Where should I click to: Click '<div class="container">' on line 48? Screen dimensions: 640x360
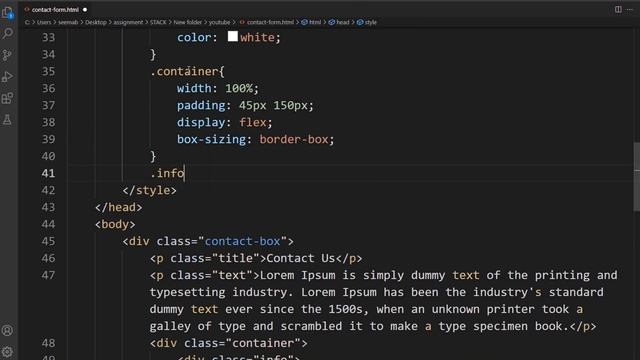point(229,343)
